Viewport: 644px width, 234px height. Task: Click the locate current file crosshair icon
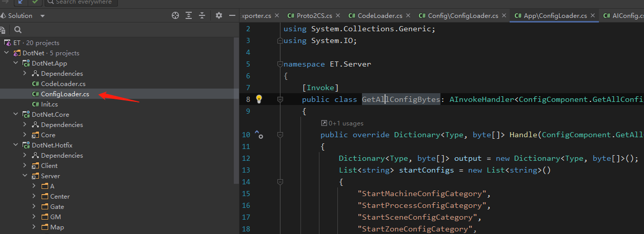tap(175, 16)
